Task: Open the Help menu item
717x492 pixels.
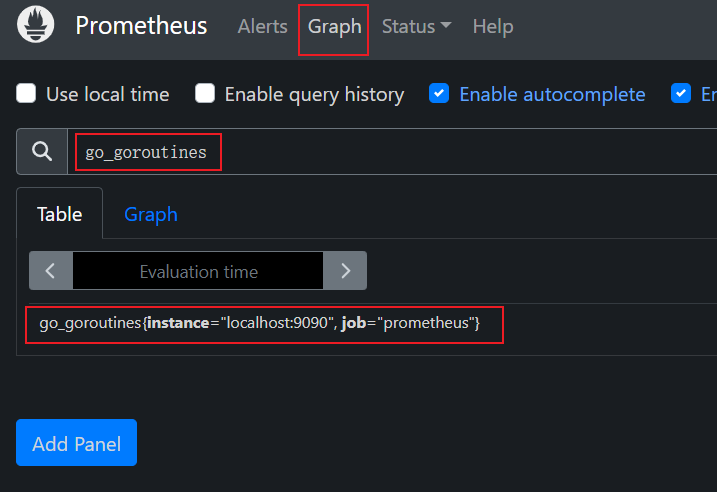Action: point(492,27)
